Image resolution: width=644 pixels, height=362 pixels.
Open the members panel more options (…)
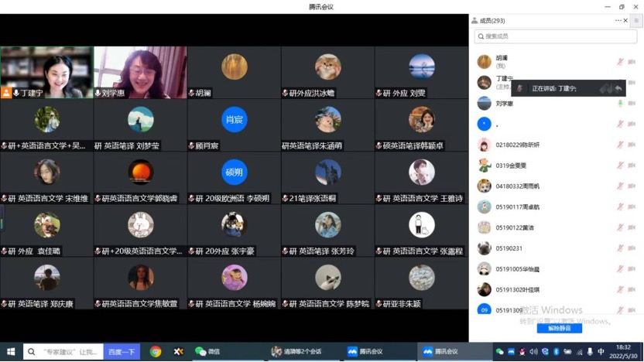(618, 21)
